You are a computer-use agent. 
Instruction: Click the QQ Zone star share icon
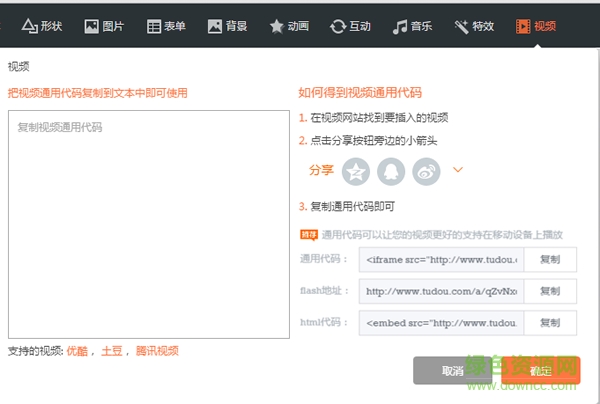[356, 171]
